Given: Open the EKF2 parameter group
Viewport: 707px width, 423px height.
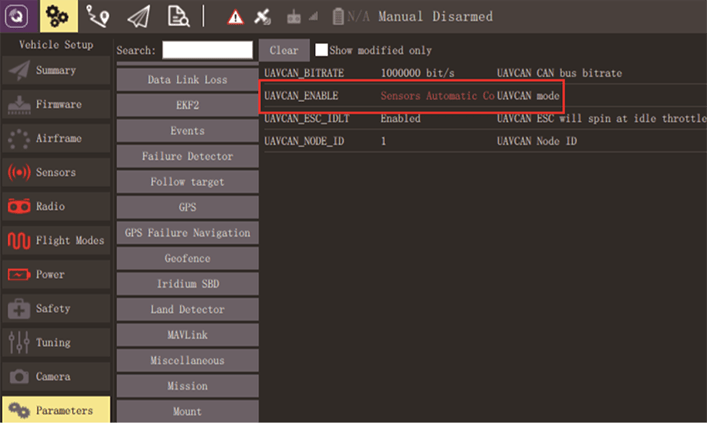Looking at the screenshot, I should 187,105.
